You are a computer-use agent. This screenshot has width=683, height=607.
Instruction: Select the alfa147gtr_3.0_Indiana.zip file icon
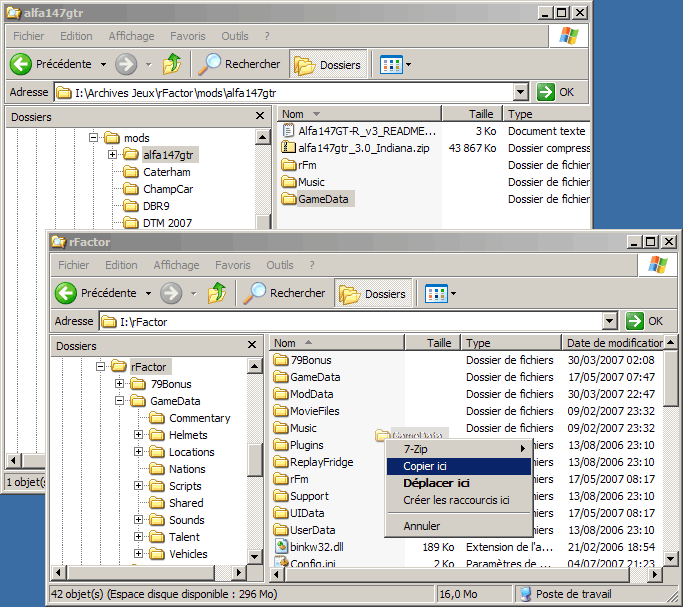(x=288, y=148)
